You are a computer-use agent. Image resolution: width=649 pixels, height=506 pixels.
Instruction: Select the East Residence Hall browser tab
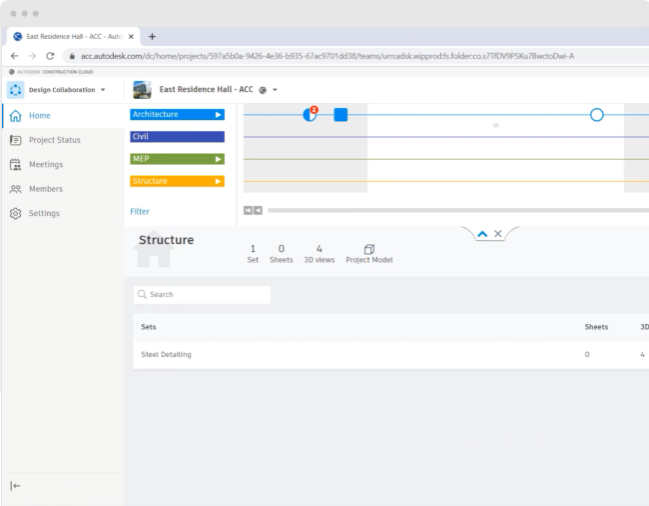(73, 37)
